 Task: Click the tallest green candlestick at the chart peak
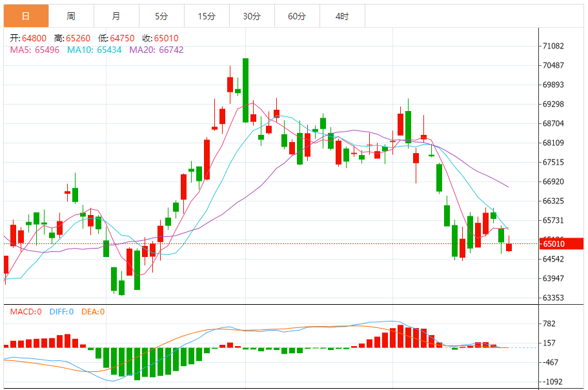coord(246,90)
